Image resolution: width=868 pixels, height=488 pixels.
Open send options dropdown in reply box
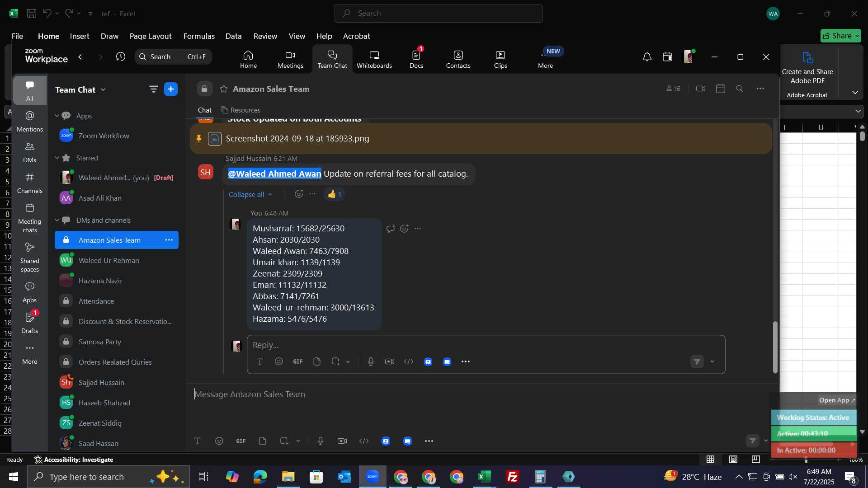712,362
